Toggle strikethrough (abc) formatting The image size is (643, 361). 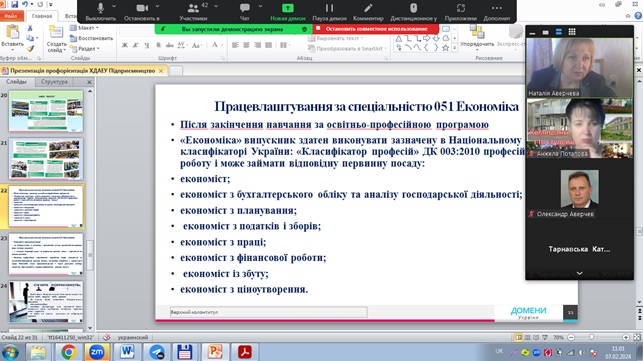169,45
